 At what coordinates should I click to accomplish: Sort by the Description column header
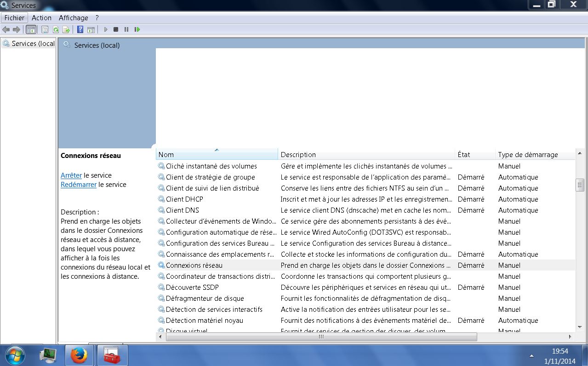pyautogui.click(x=366, y=154)
